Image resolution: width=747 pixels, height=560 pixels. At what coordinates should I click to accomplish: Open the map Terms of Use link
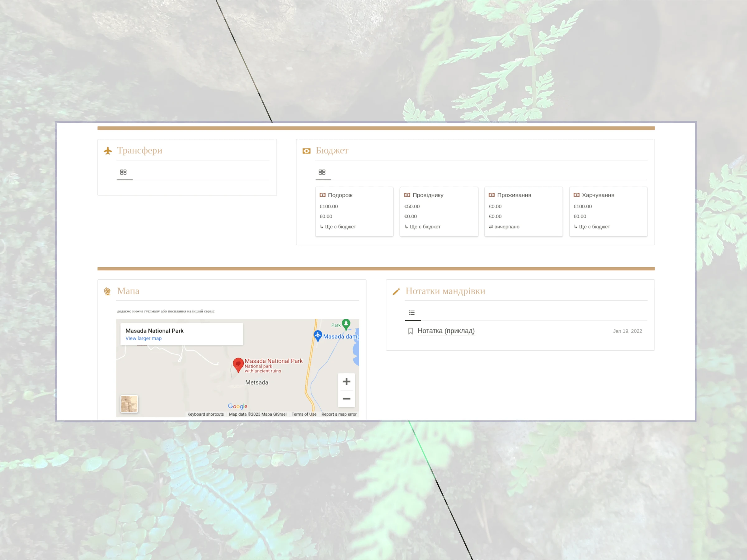click(304, 414)
